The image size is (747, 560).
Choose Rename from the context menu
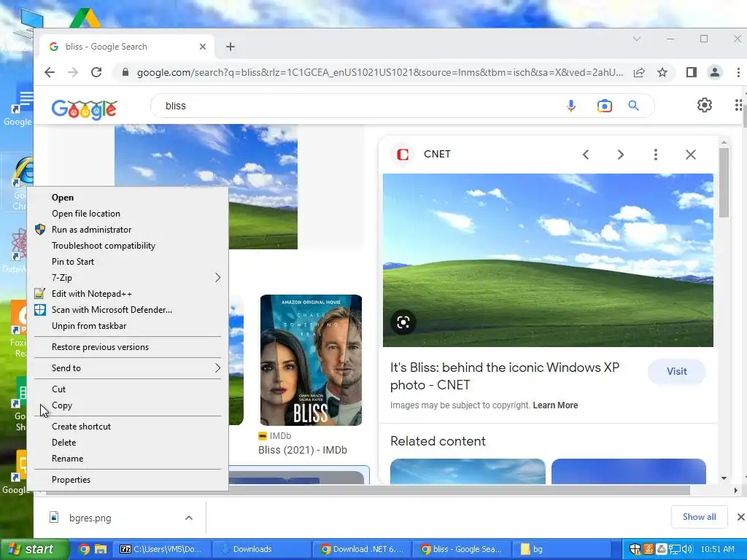pos(128,459)
